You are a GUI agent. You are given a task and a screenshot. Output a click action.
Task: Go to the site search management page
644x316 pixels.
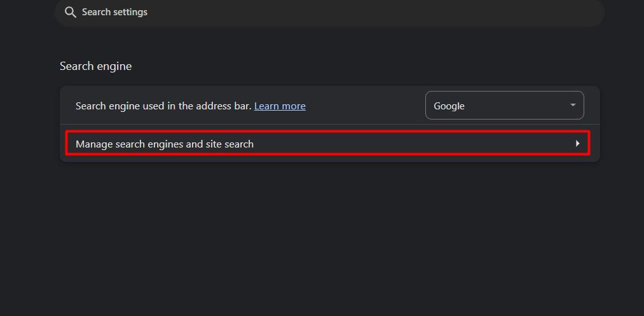(327, 144)
